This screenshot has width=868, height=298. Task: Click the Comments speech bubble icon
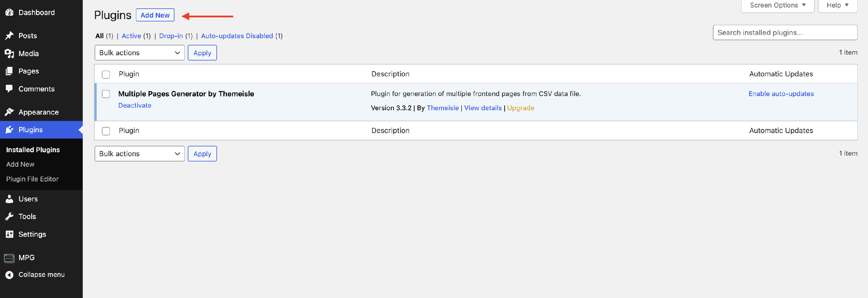tap(10, 89)
